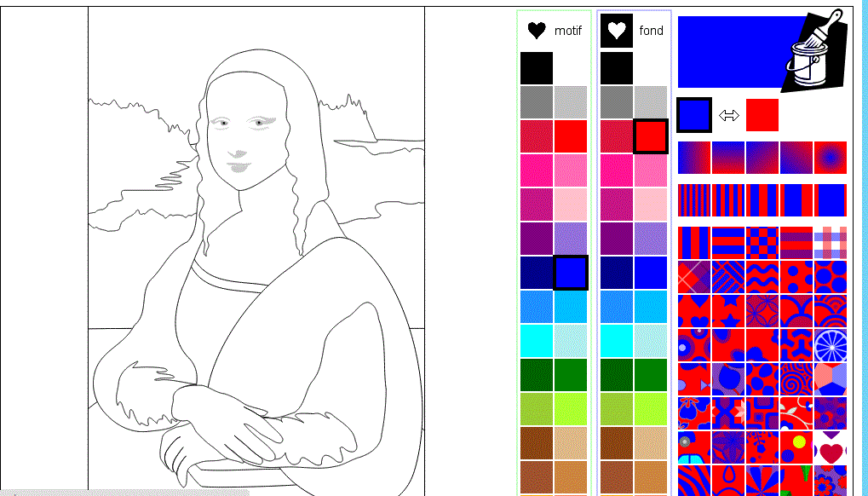868x496 pixels.
Task: Choose the diagonal basket weave pattern
Action: (x=728, y=277)
